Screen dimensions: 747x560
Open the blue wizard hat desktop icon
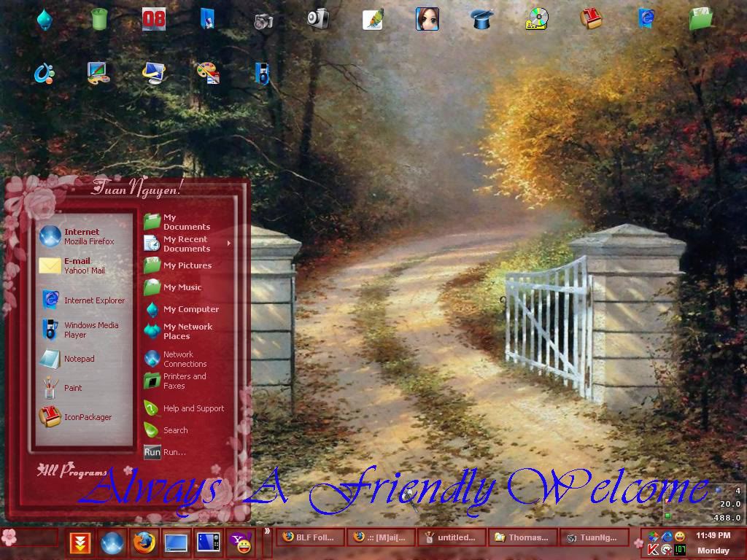coord(481,20)
